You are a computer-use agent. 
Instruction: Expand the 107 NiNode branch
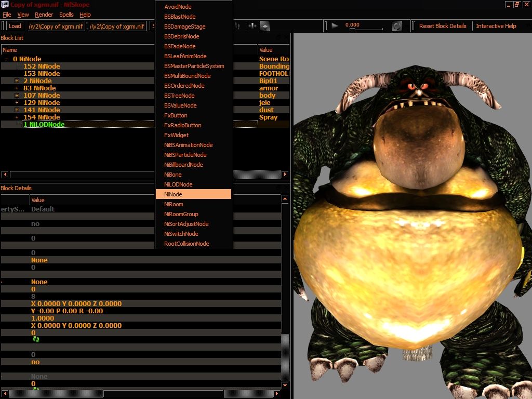point(17,96)
